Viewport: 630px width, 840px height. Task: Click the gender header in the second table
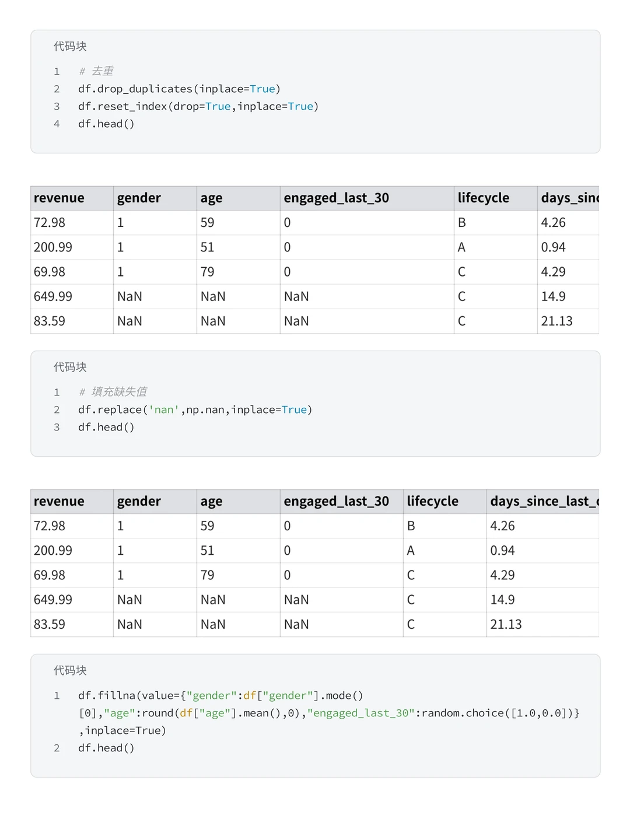pyautogui.click(x=139, y=502)
